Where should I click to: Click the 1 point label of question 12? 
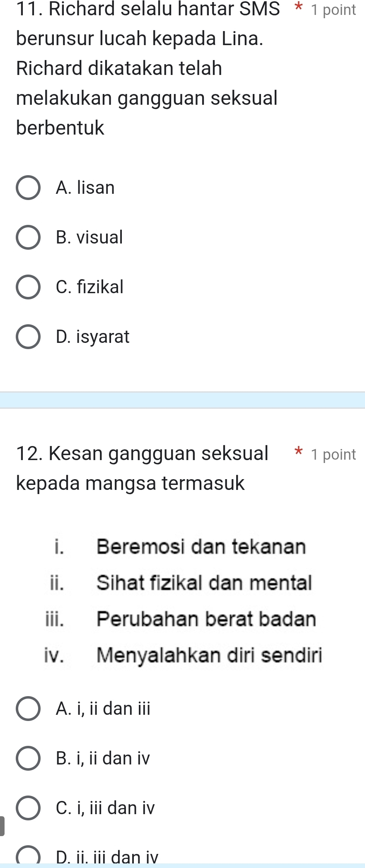click(x=334, y=455)
